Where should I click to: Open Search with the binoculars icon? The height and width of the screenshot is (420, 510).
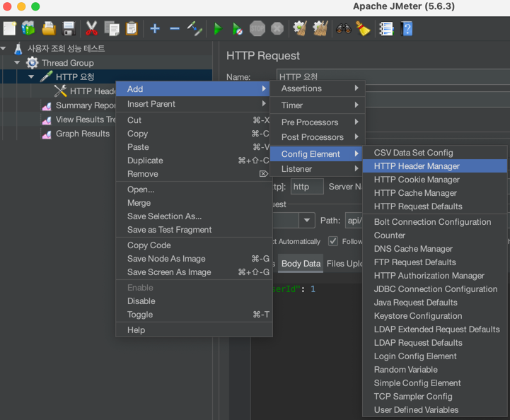(344, 29)
